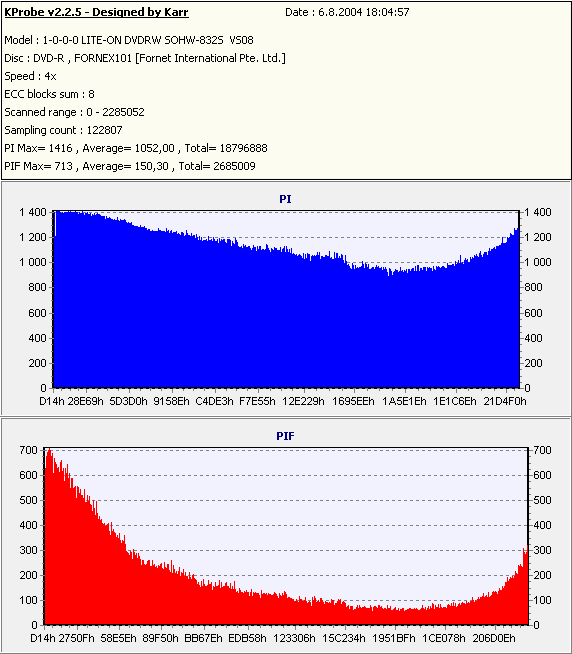Click the 'C4DE3h' x-axis label
This screenshot has height=654, width=572.
pyautogui.click(x=214, y=401)
